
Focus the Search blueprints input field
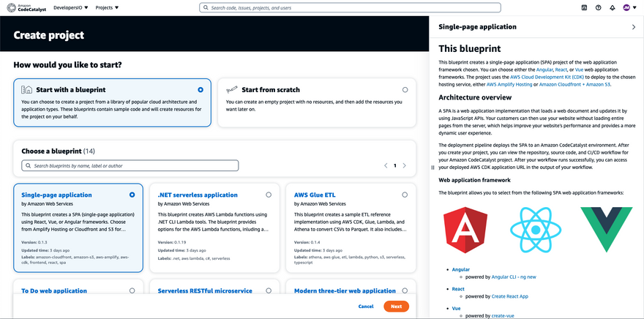click(130, 166)
